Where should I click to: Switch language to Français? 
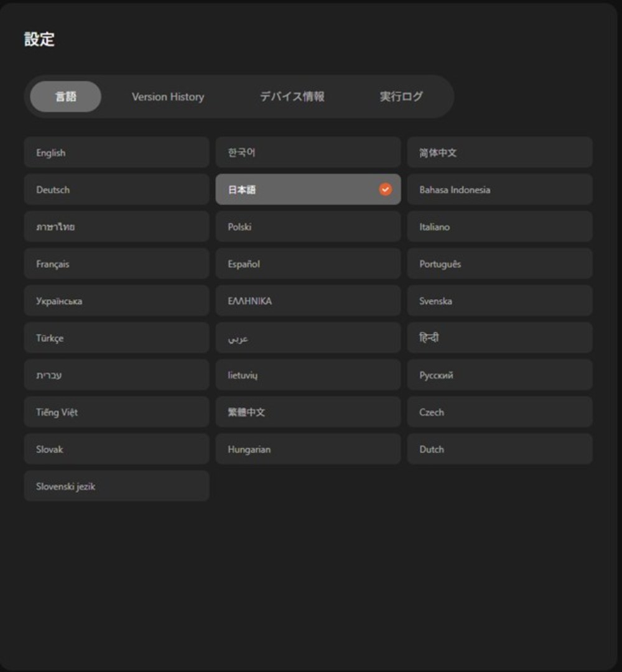pos(116,264)
